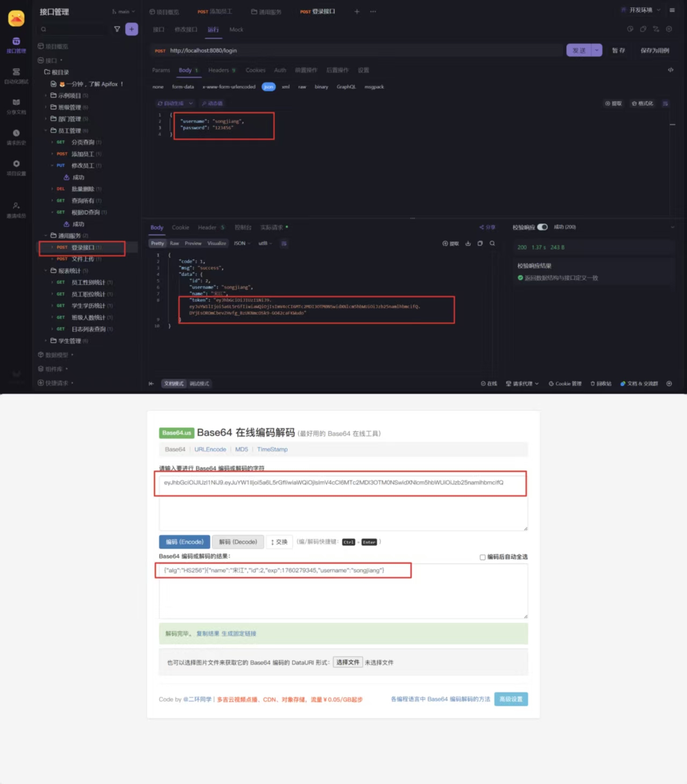
Task: Switch to the Mock tab
Action: click(x=236, y=30)
